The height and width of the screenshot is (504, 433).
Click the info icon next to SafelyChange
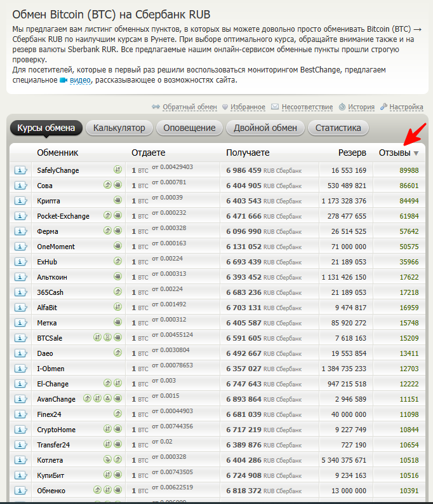coord(20,170)
